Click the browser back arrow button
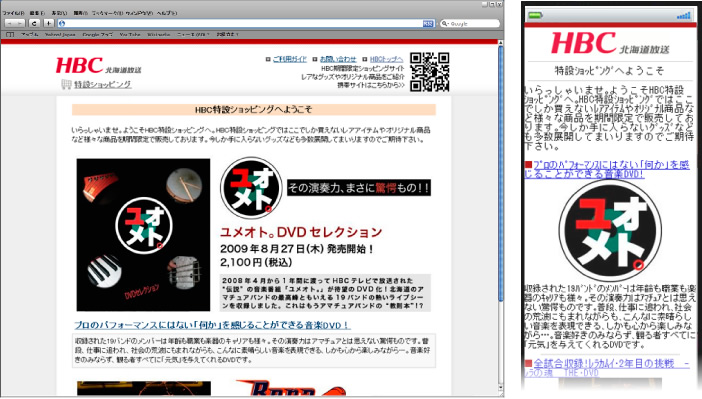The height and width of the screenshot is (399, 702). click(x=10, y=23)
